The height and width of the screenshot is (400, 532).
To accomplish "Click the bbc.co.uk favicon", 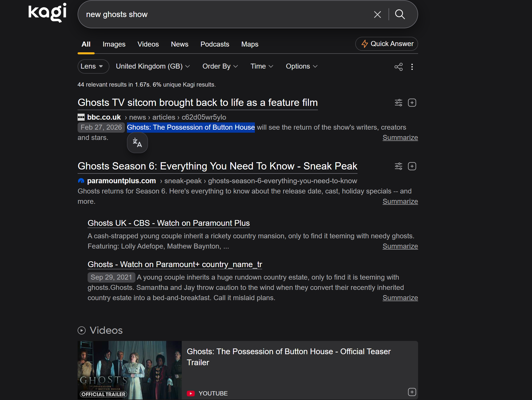I will [81, 117].
